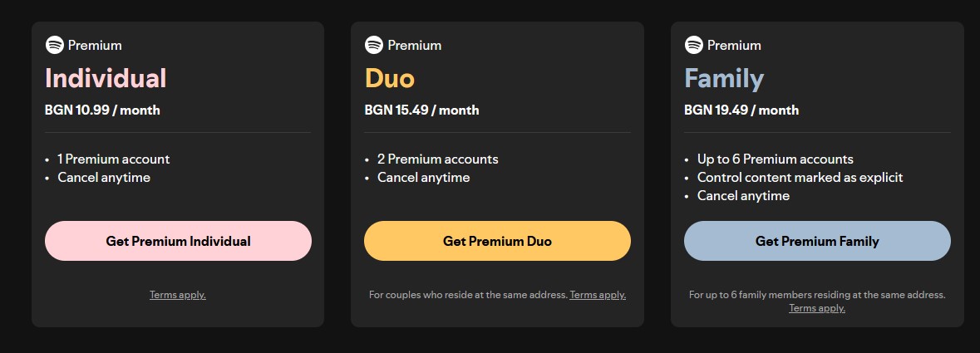Click the pink Individual plan title

(x=106, y=78)
